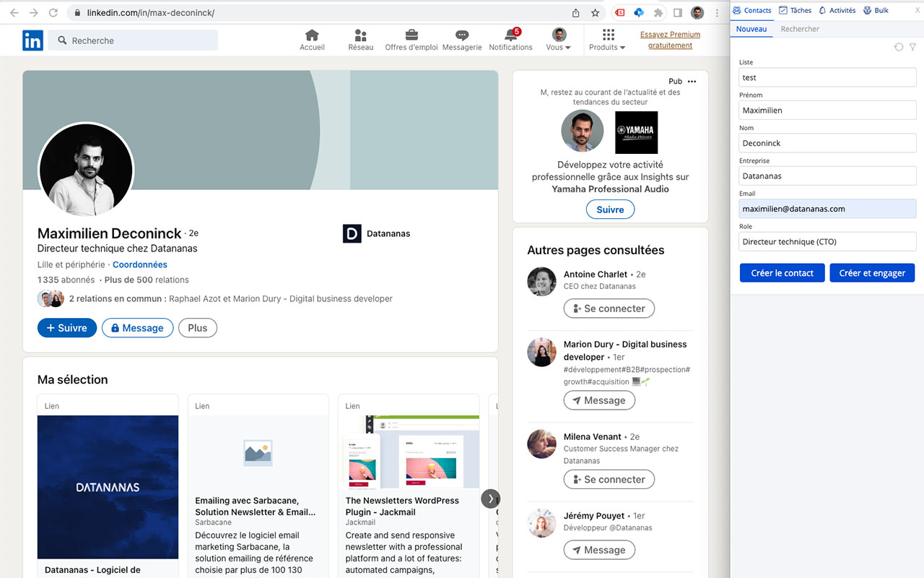The height and width of the screenshot is (578, 924).
Task: Open Notifications bell with badge
Action: pos(510,36)
